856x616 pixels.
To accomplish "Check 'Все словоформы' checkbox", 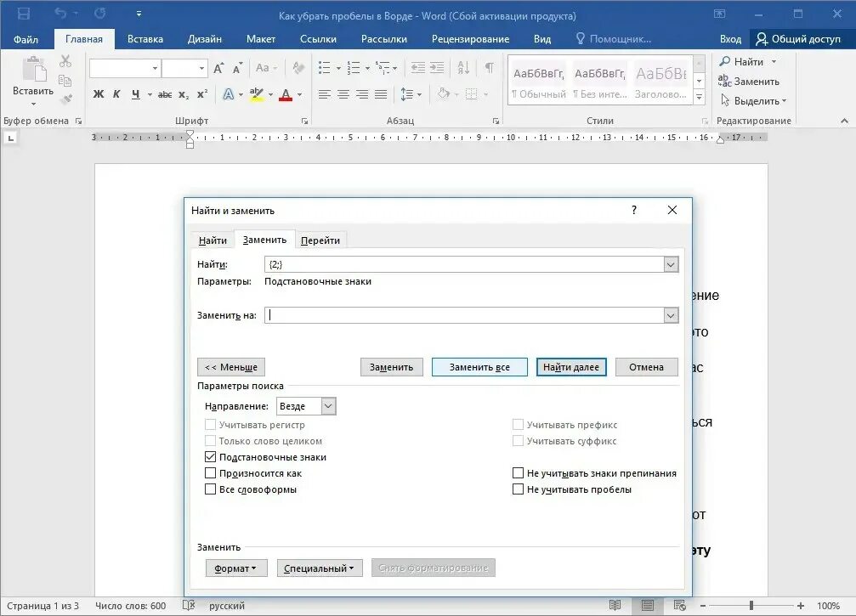I will pos(210,489).
